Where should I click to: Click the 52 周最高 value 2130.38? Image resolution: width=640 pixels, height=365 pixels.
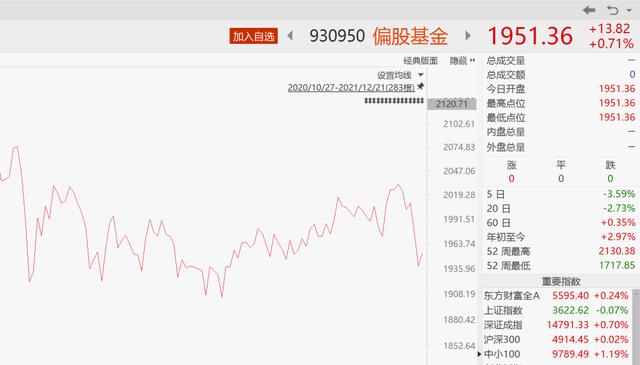(x=617, y=251)
